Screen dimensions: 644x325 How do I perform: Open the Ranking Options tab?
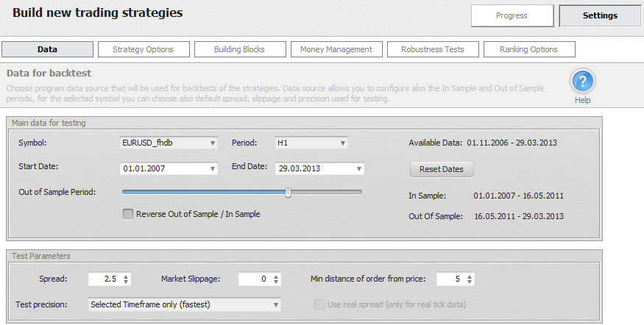528,49
